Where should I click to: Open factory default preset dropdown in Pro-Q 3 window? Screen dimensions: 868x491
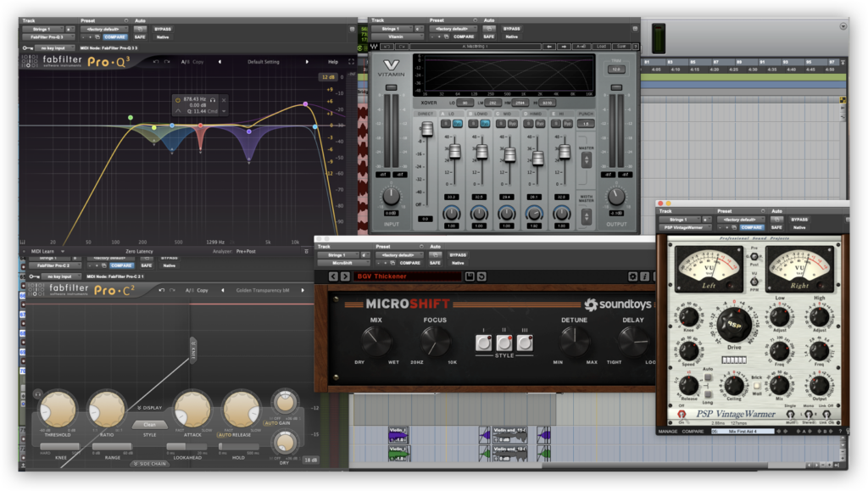click(x=103, y=29)
